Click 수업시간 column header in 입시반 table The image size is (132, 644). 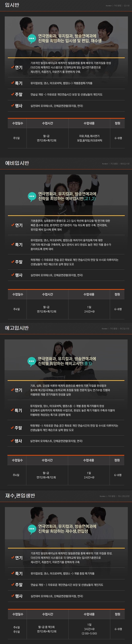click(x=48, y=123)
